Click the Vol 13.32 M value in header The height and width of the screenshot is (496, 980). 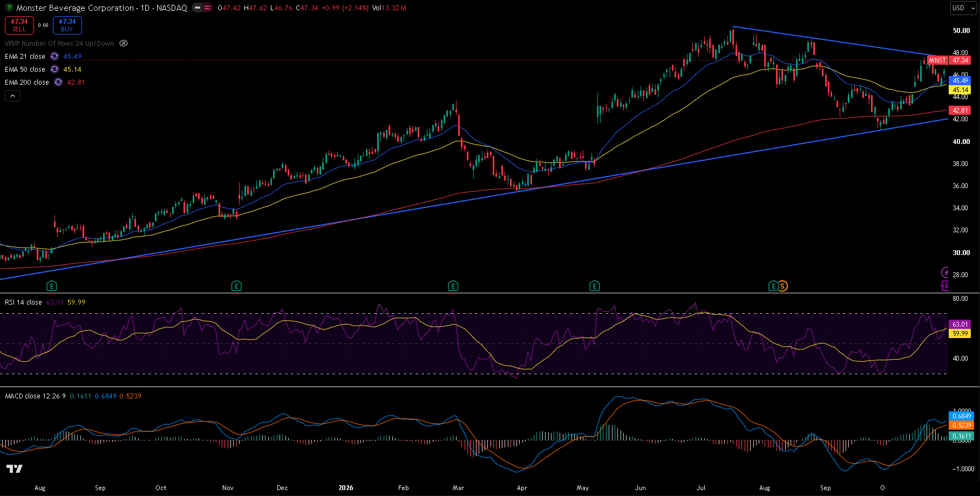pos(389,8)
